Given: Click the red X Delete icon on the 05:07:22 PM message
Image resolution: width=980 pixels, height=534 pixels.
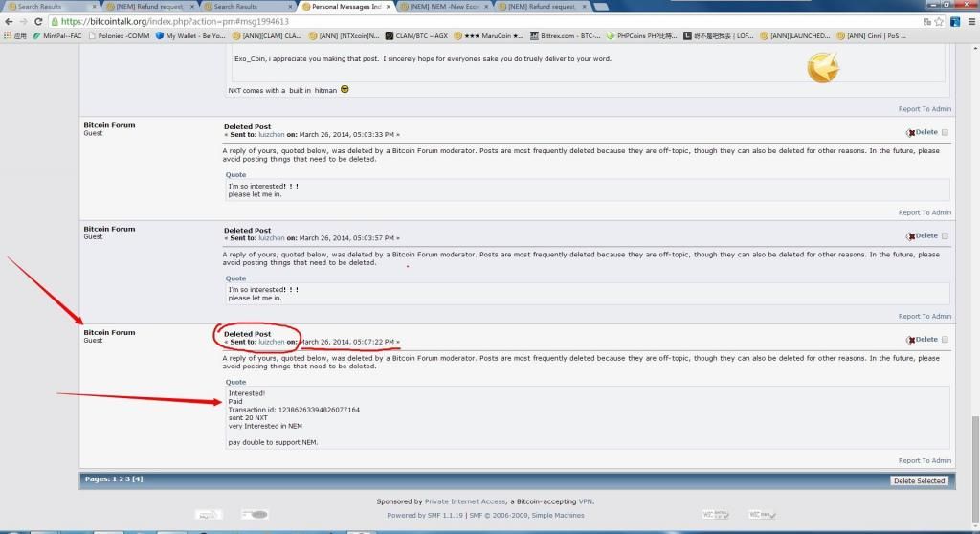Looking at the screenshot, I should [x=910, y=340].
